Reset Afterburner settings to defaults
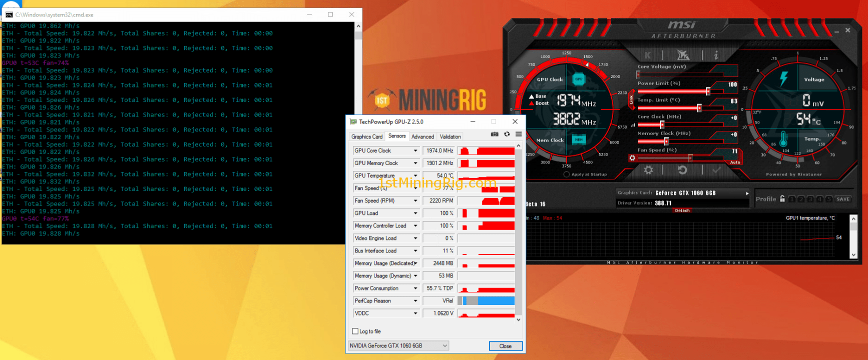This screenshot has height=360, width=868. point(682,170)
